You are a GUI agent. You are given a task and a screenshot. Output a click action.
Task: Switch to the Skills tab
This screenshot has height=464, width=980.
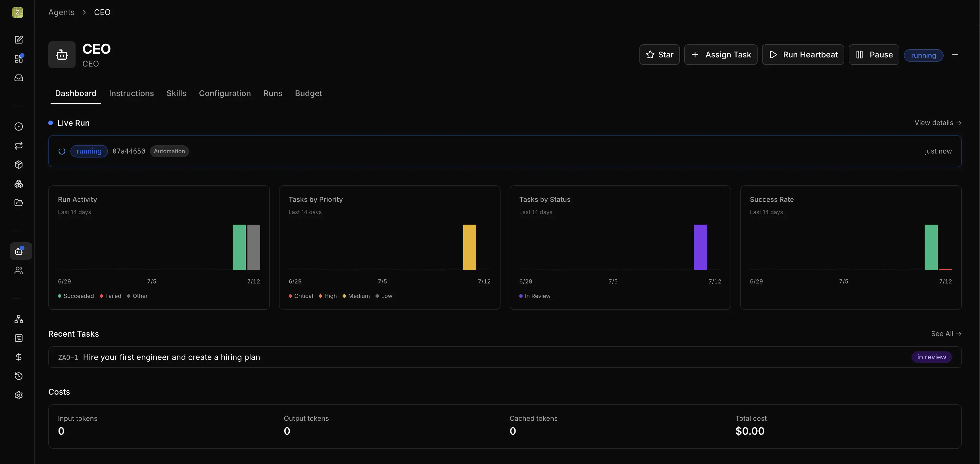[x=176, y=93]
